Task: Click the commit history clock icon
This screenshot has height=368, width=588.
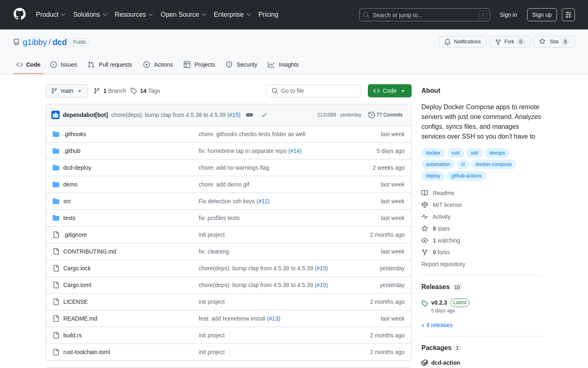Action: pyautogui.click(x=371, y=115)
